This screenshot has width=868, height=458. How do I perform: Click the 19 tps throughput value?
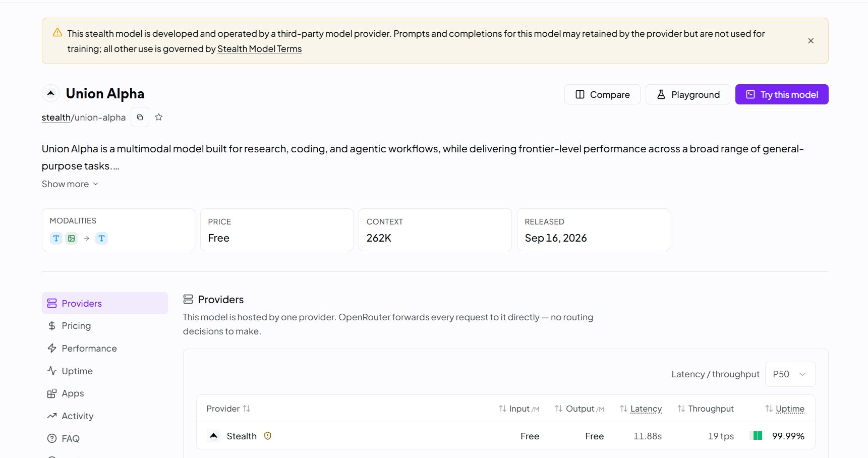(x=721, y=436)
